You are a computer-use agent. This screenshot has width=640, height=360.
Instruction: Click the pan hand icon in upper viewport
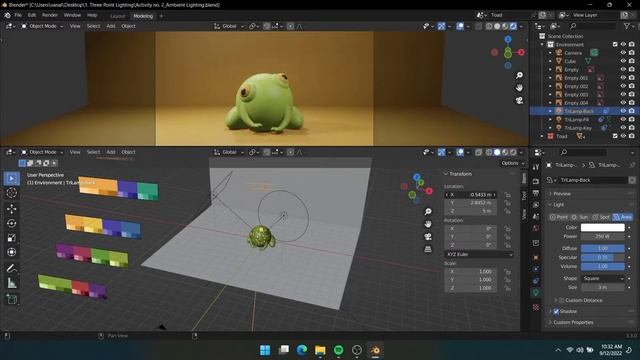pyautogui.click(x=519, y=88)
